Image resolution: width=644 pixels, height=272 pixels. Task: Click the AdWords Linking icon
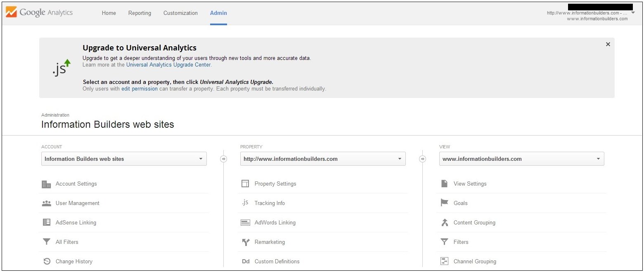245,222
